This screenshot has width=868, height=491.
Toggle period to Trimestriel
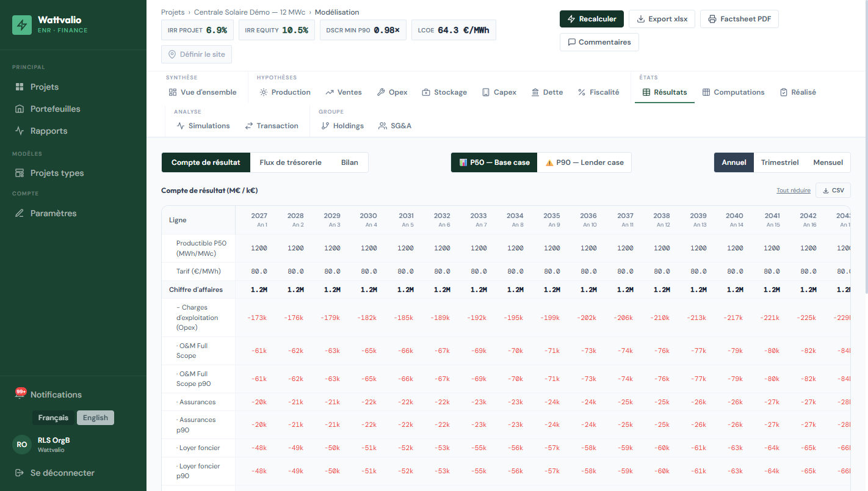click(779, 162)
